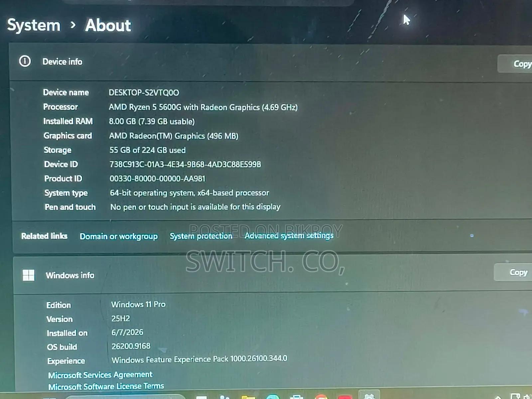Click the Device ID label
The image size is (532, 399).
click(x=61, y=164)
